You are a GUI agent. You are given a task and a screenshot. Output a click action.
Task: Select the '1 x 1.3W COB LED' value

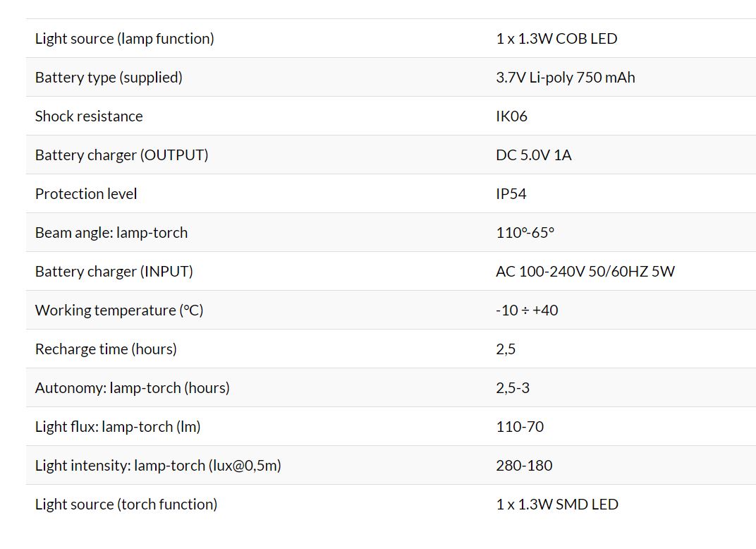pos(556,39)
